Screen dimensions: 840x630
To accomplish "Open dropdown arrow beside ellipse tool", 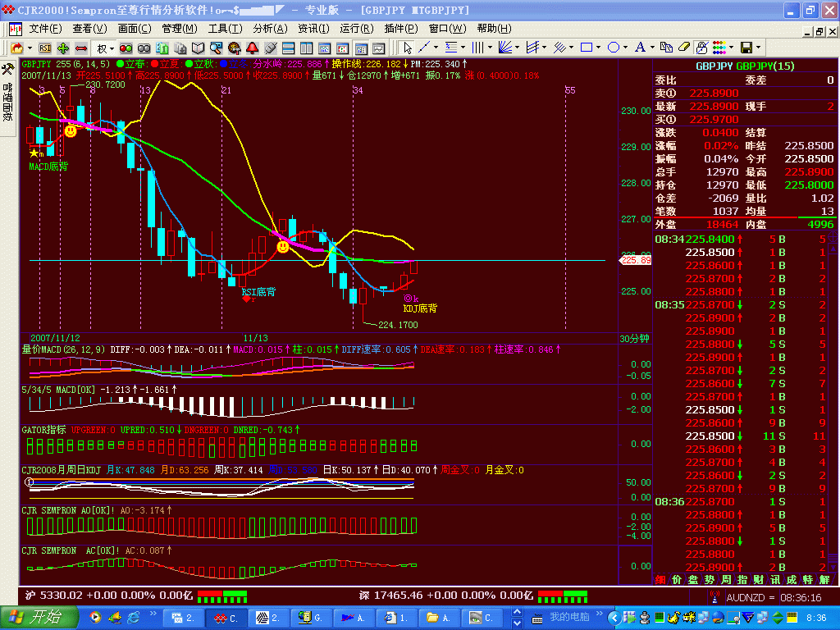I will [625, 48].
